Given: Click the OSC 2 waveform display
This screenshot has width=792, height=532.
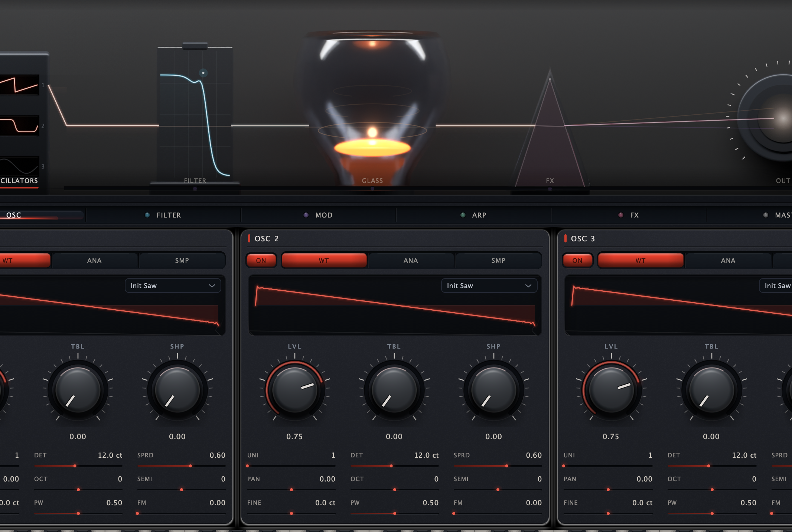Looking at the screenshot, I should (x=395, y=305).
